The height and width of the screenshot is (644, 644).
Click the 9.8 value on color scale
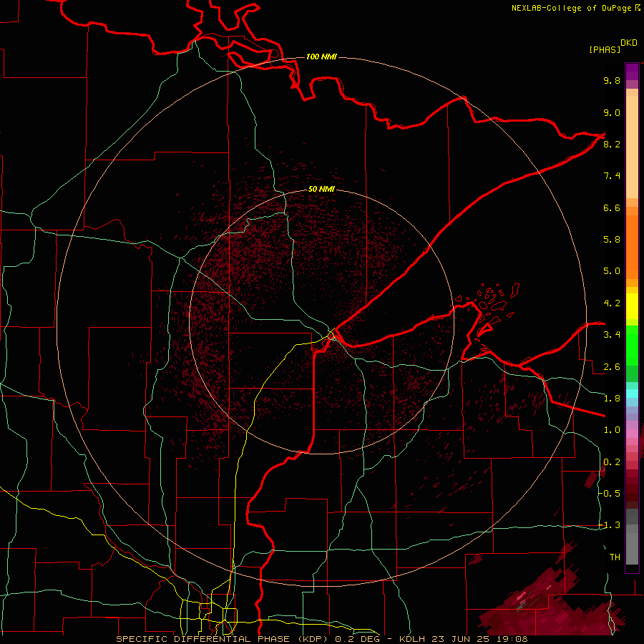point(612,80)
